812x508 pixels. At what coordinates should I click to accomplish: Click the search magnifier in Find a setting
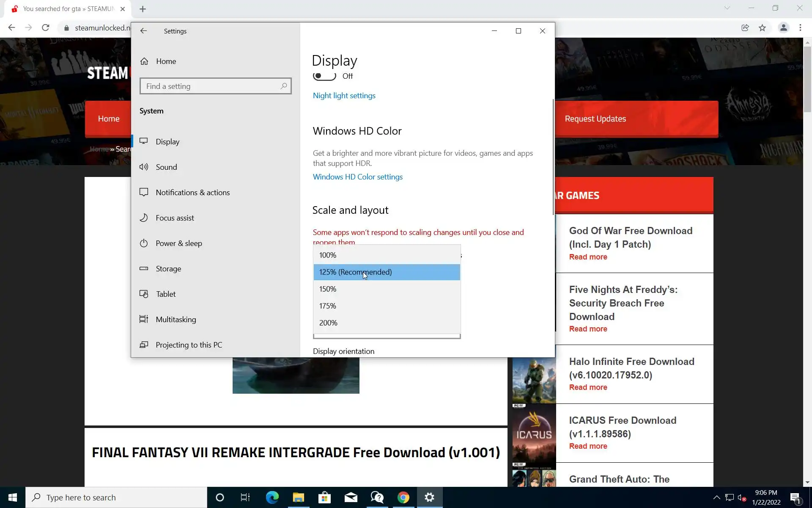click(283, 86)
